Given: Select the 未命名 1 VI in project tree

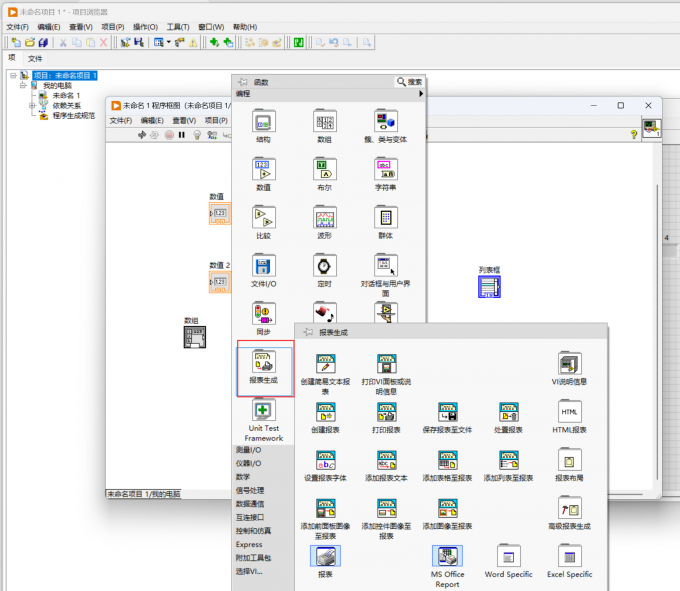Looking at the screenshot, I should pyautogui.click(x=66, y=95).
